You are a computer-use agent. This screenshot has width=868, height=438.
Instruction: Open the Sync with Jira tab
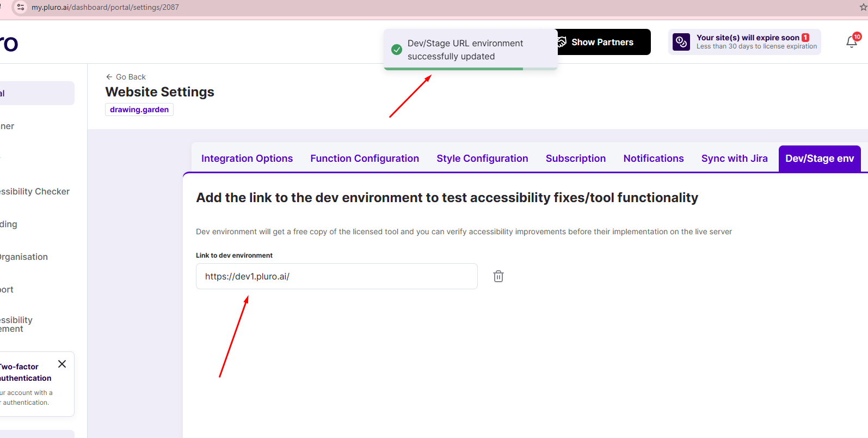(734, 158)
